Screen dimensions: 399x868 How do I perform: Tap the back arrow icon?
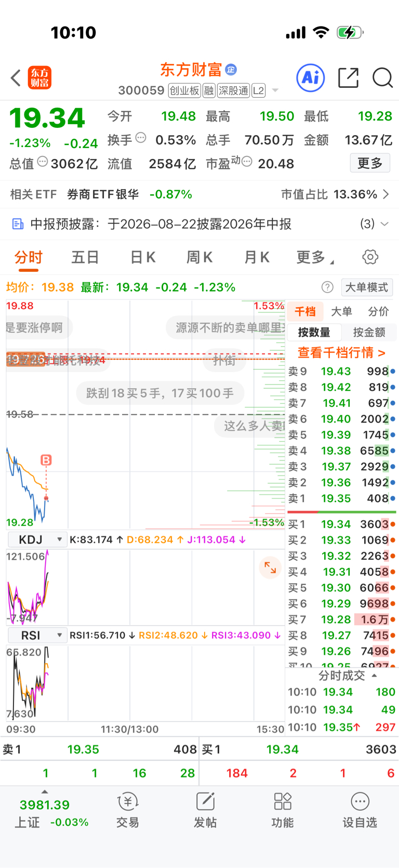(16, 78)
